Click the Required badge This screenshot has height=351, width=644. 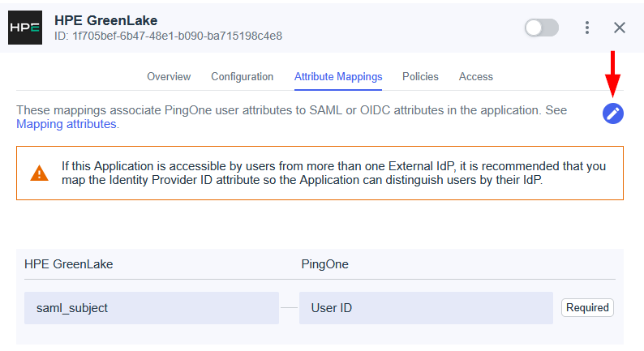click(587, 308)
